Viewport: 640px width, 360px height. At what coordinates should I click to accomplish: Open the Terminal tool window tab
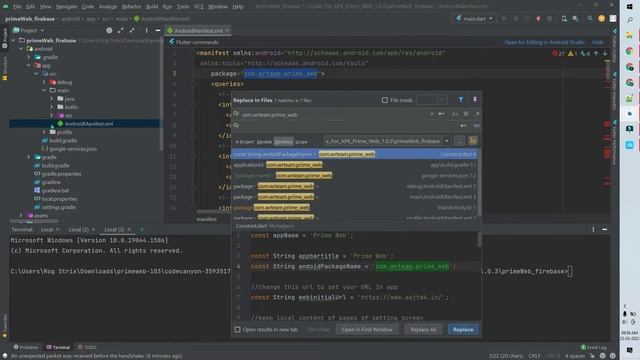point(58,347)
